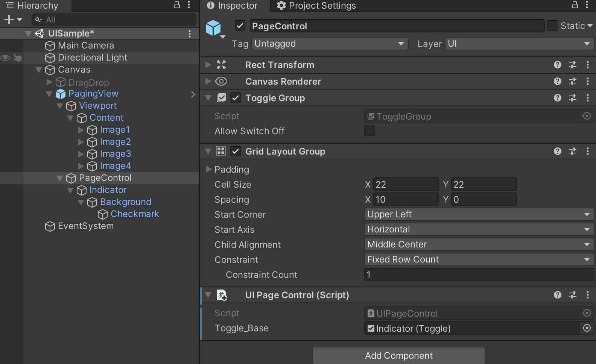Viewport: 596px width, 364px height.
Task: Open Grid Layout Group more options menu
Action: [x=588, y=151]
